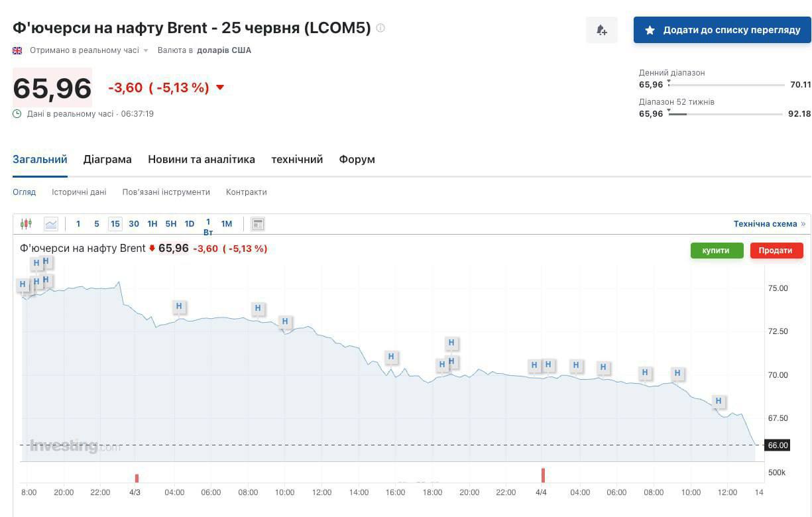This screenshot has width=812, height=517.
Task: Select the 15-minute chart interval
Action: [x=115, y=224]
